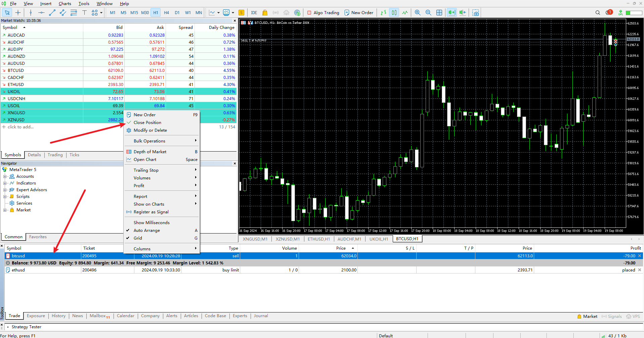Image resolution: width=644 pixels, height=338 pixels.
Task: Switch chart to line chart style
Action: [x=405, y=13]
